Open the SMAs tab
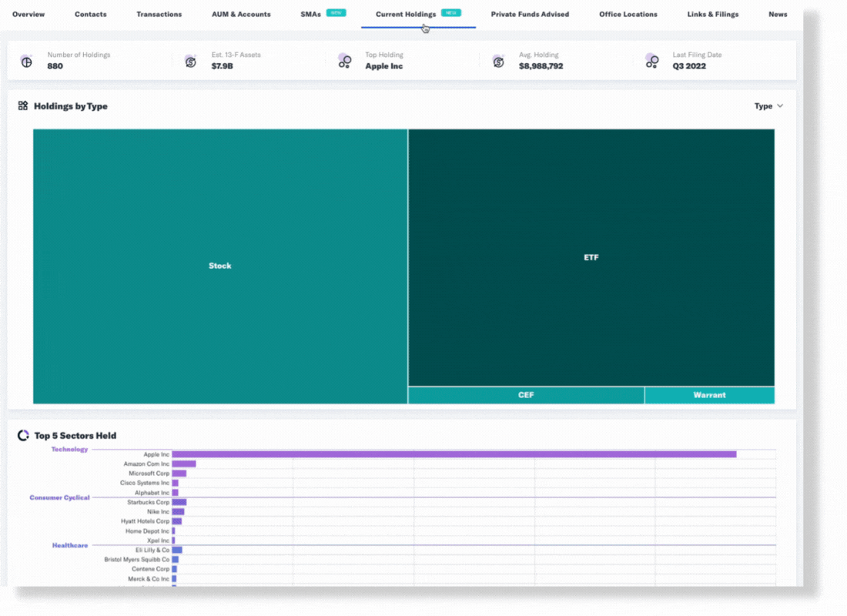 tap(310, 15)
